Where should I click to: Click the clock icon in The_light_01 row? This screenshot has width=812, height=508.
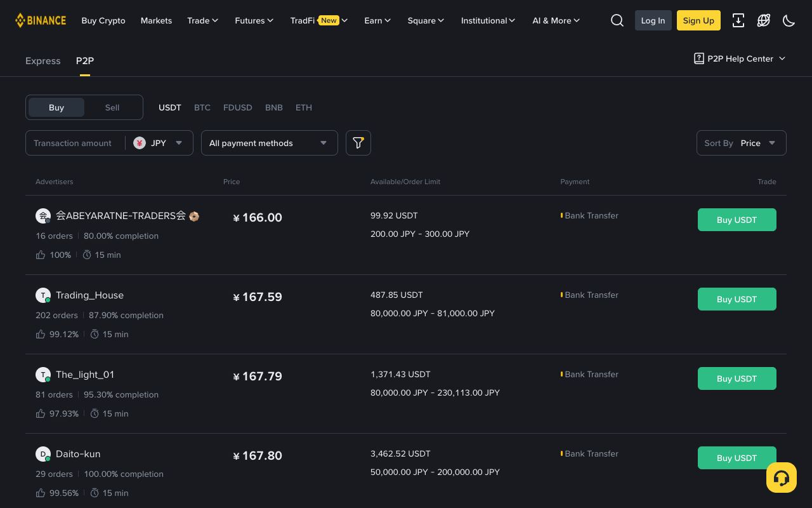95,413
